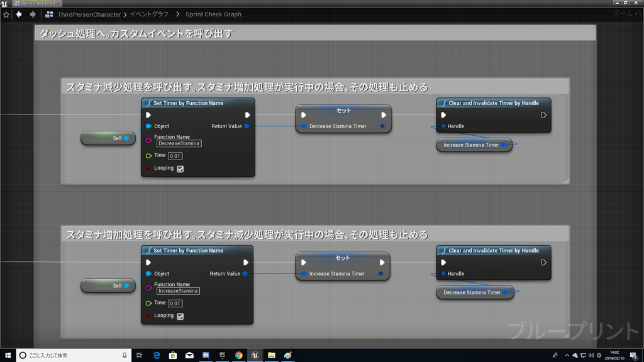Screen dimensions: 644x362
Task: Click output pin of Decrease Stamina Timer set node
Action: [383, 126]
